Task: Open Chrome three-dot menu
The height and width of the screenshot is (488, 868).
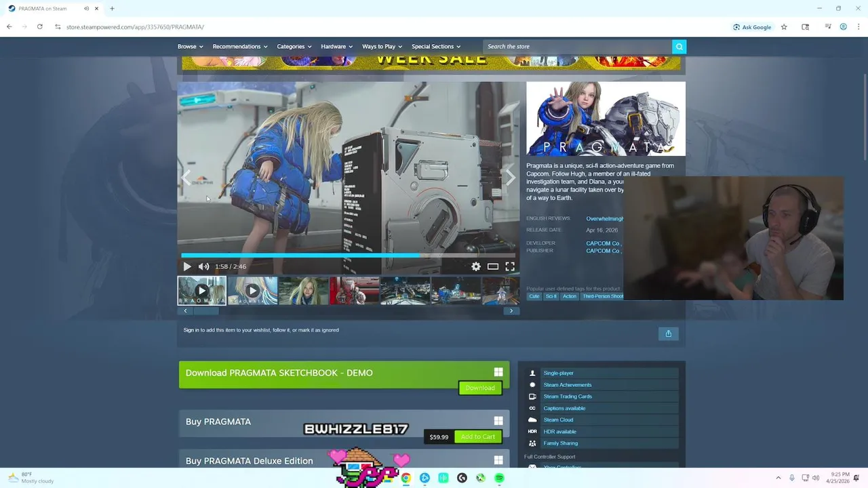Action: tap(858, 27)
